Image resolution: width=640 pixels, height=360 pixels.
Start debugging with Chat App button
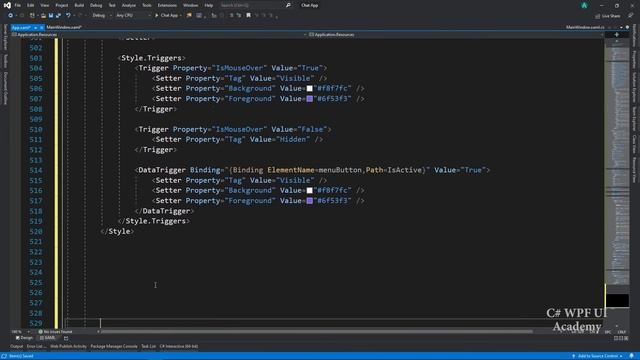click(x=169, y=16)
